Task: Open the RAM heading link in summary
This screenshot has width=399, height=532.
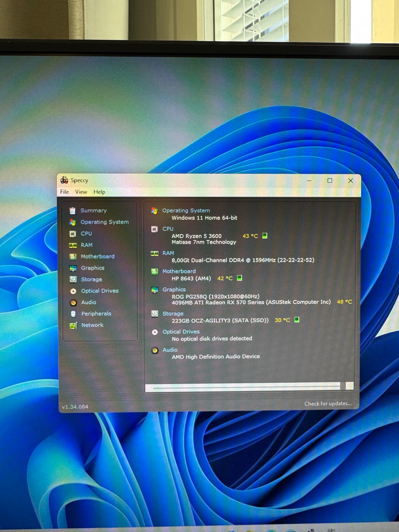Action: pos(168,253)
